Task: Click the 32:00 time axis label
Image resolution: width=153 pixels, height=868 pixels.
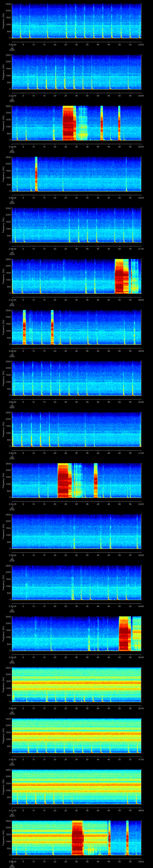Action: coord(141,504)
